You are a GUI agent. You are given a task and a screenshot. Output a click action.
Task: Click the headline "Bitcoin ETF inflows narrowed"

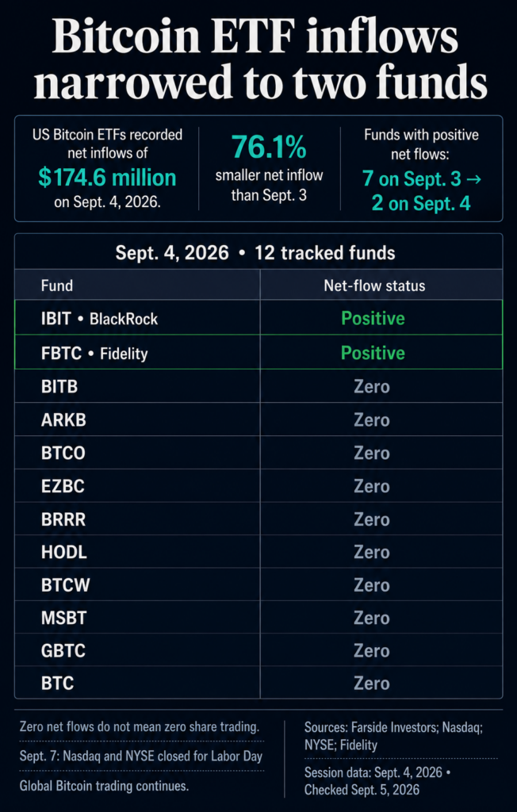pos(260,59)
